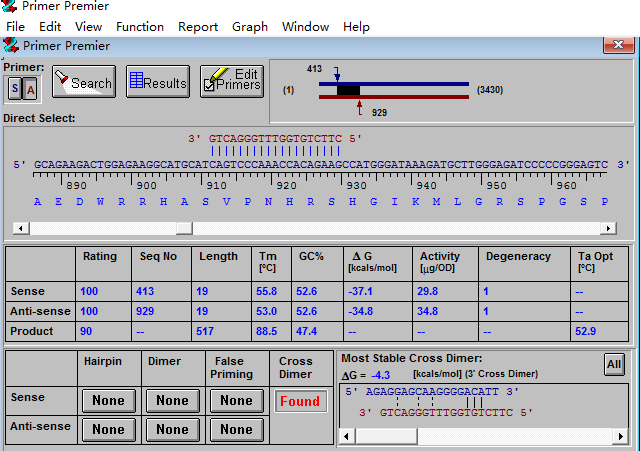Viewport: 640px width, 451px height.
Task: Click the sense primer marker at 413
Action: (337, 75)
